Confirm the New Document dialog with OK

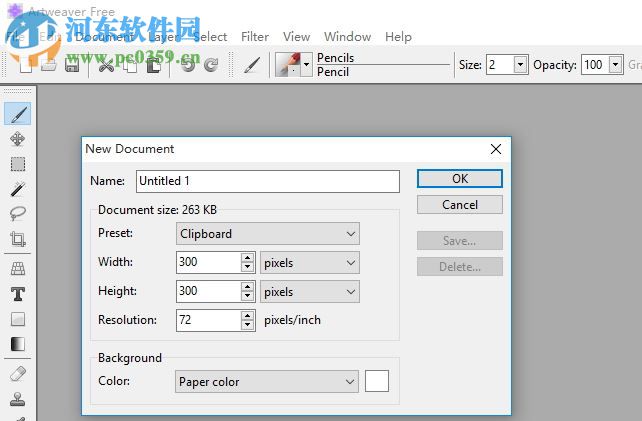click(x=460, y=179)
